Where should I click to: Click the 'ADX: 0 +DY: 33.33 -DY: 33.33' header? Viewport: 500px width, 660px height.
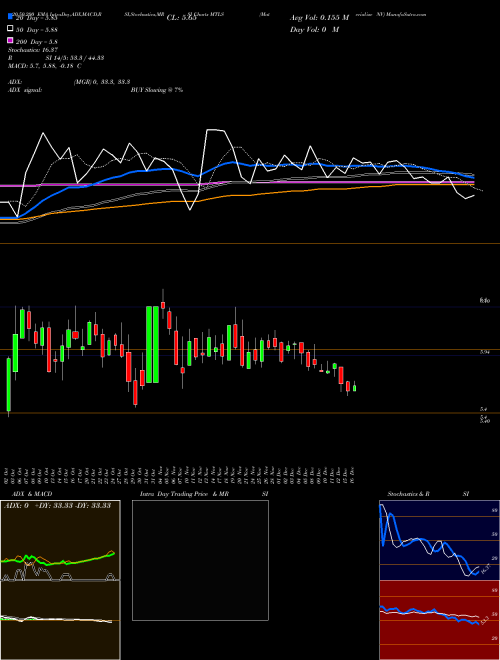click(57, 506)
